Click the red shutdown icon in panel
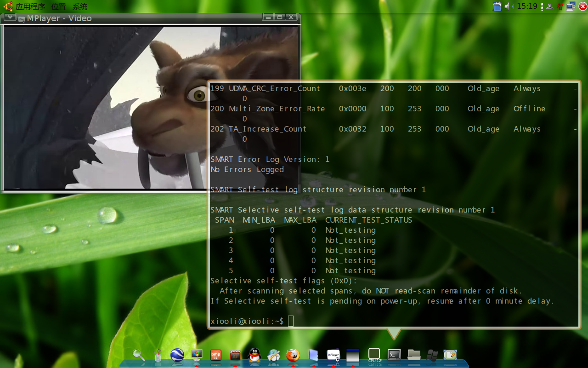588x368 pixels. click(x=582, y=6)
